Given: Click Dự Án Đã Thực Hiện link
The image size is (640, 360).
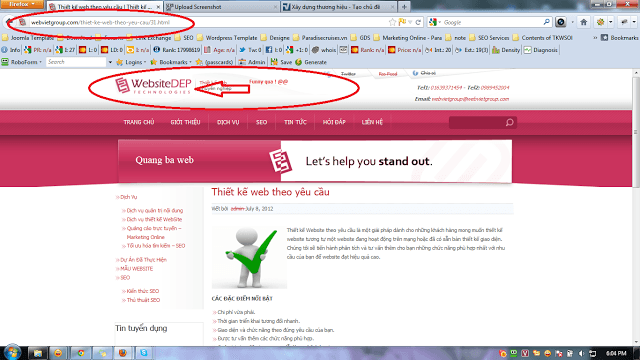Looking at the screenshot, I should 143,260.
